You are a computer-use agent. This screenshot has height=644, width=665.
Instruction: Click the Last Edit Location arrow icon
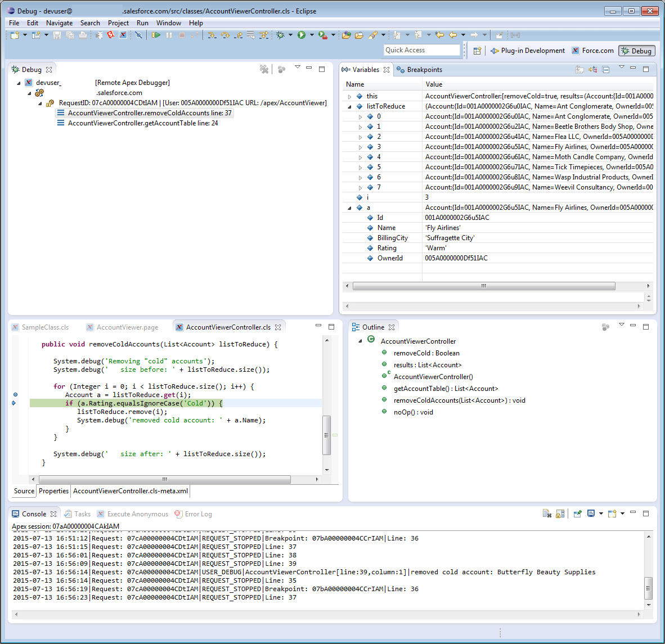tap(439, 35)
